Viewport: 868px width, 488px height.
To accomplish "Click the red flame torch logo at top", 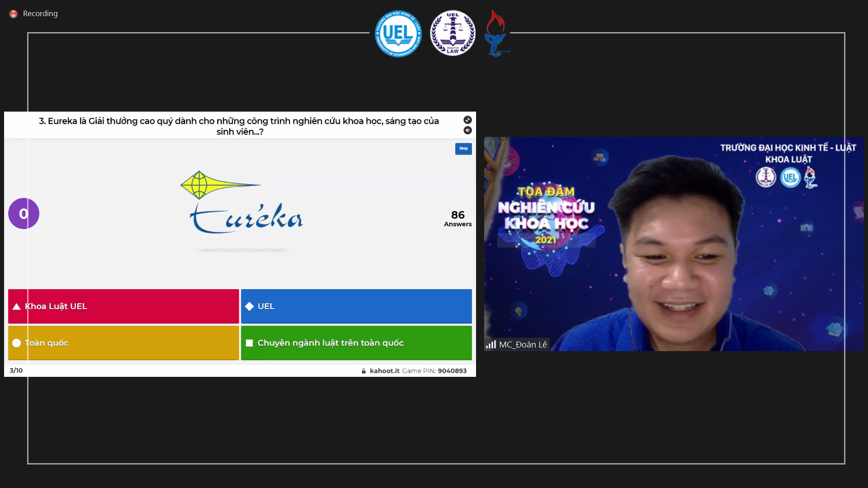I will pos(496,33).
